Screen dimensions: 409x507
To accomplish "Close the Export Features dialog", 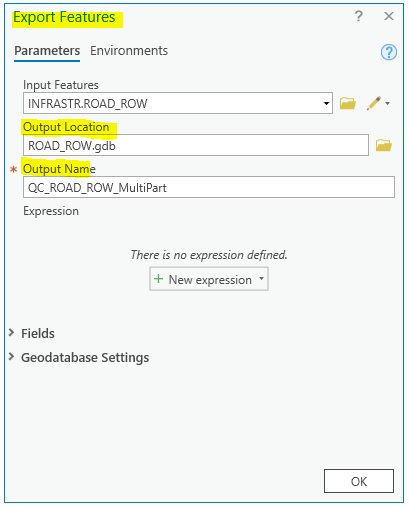I will 389,16.
